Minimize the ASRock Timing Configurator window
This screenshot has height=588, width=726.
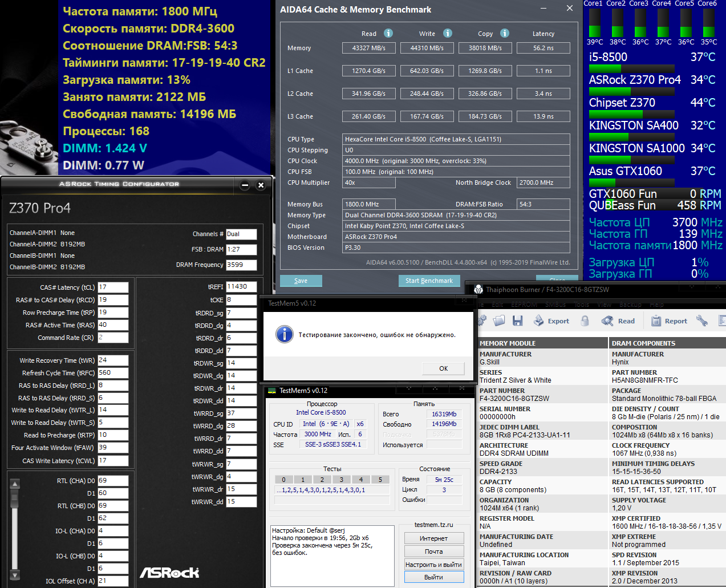[x=245, y=185]
